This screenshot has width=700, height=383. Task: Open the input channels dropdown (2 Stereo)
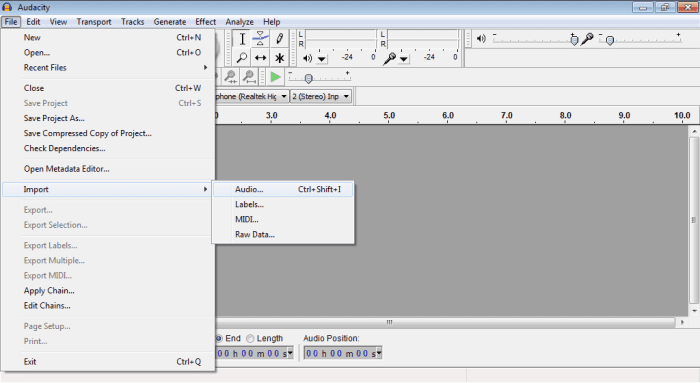point(321,96)
